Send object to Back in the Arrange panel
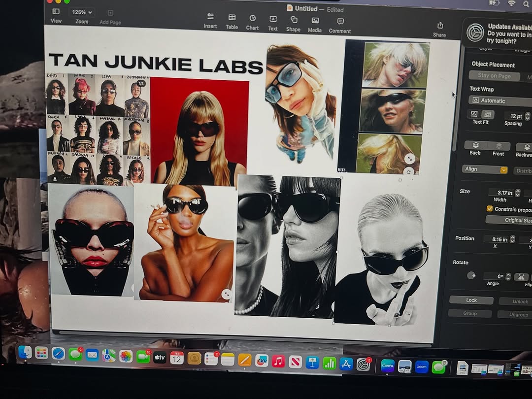Image resolution: width=532 pixels, height=399 pixels. click(475, 146)
